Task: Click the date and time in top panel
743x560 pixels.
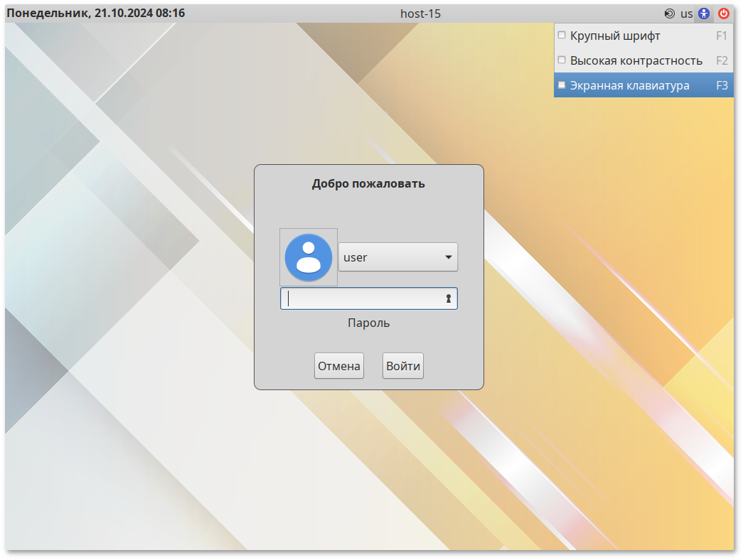Action: coord(96,14)
